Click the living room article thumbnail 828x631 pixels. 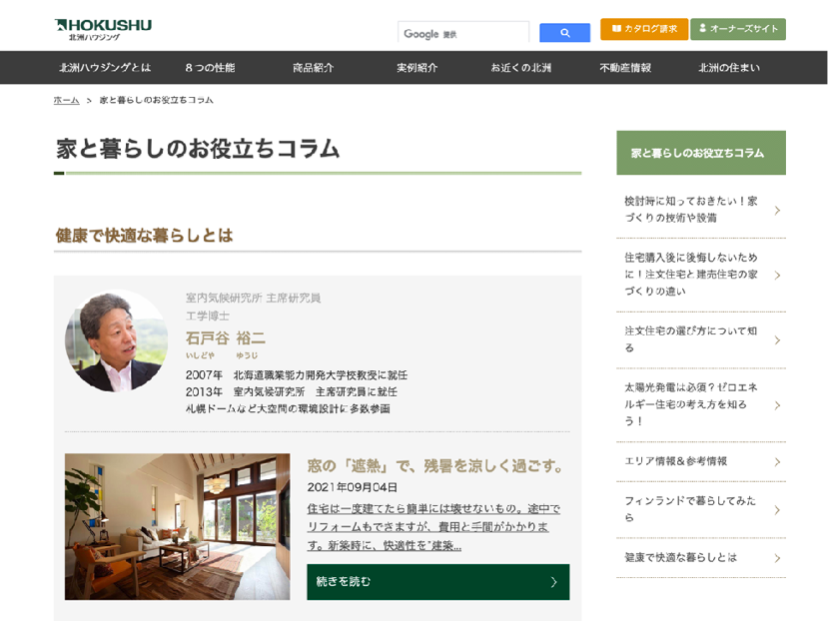coord(177,527)
